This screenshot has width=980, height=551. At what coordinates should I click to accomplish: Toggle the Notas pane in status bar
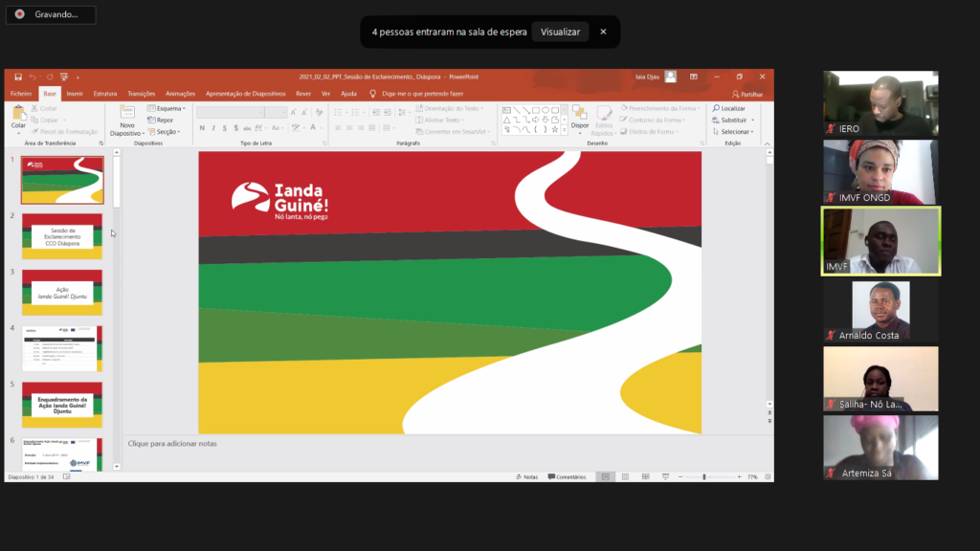[x=526, y=476]
